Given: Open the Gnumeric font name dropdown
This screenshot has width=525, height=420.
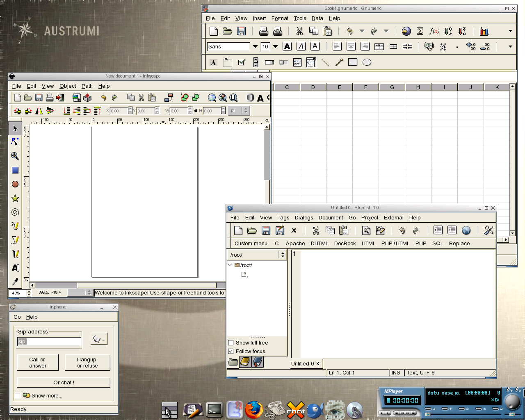Looking at the screenshot, I should click(255, 47).
